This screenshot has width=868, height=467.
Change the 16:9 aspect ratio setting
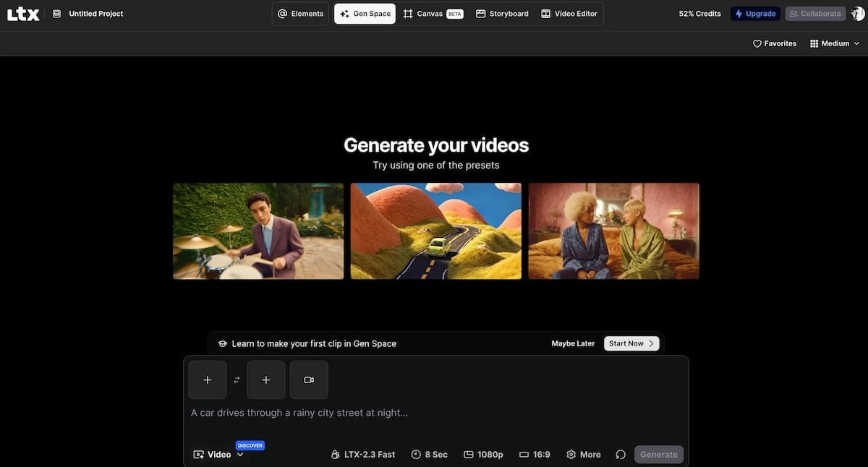[535, 454]
